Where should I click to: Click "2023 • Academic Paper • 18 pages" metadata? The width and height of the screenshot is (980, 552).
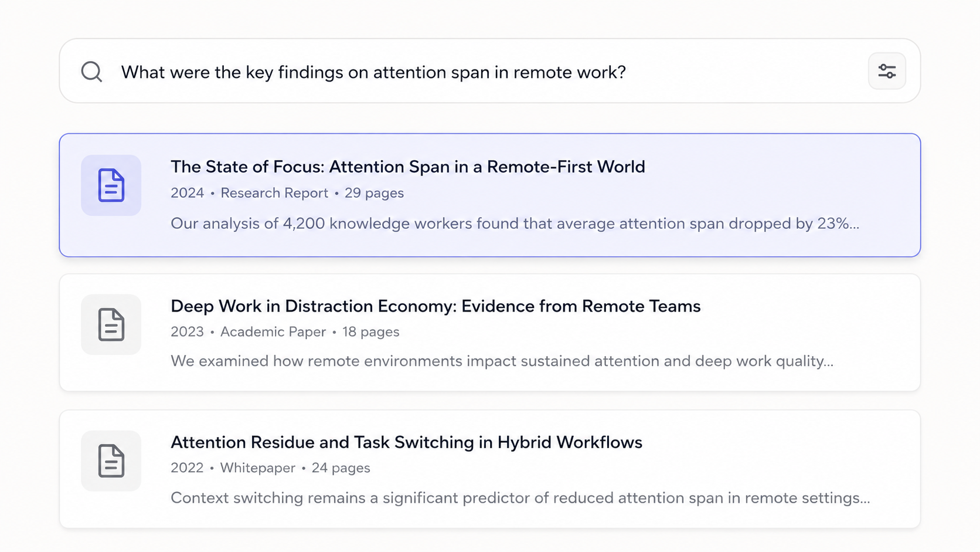(x=285, y=331)
